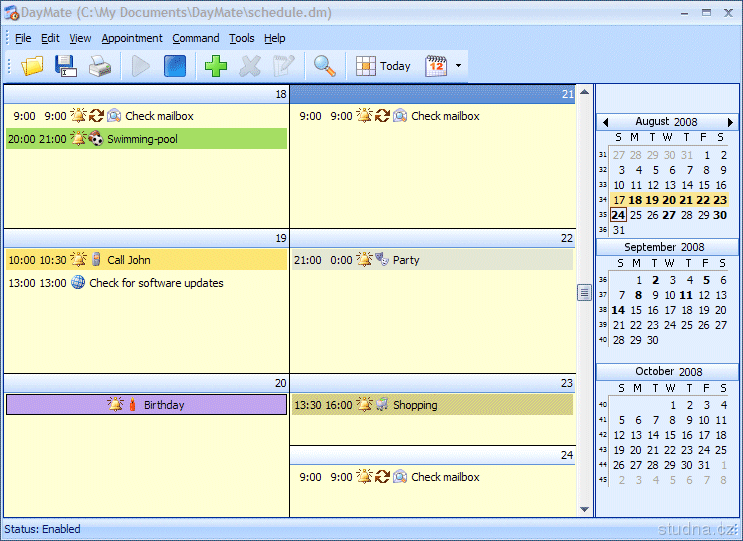This screenshot has height=541, width=743.
Task: Open the dropdown arrow next to calendar icon
Action: pyautogui.click(x=459, y=66)
